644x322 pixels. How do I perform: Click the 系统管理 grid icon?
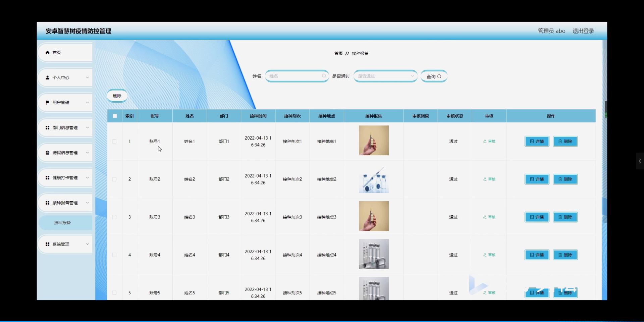[x=47, y=244]
